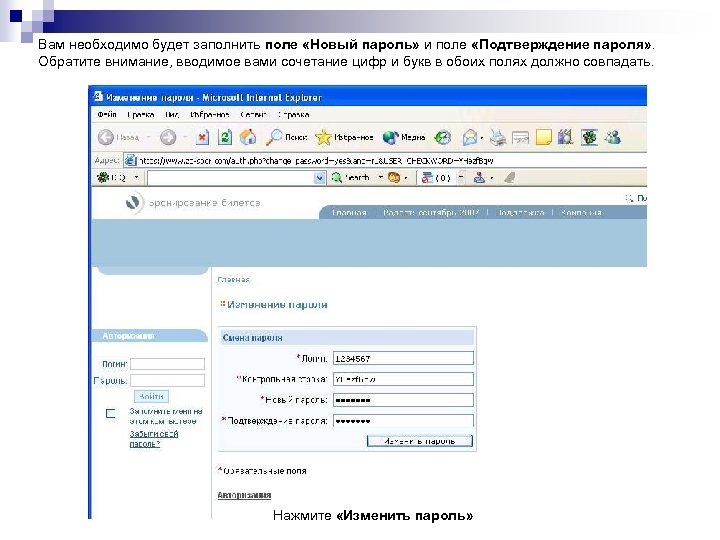Open the History clock icon
720x540 pixels.
pos(443,137)
